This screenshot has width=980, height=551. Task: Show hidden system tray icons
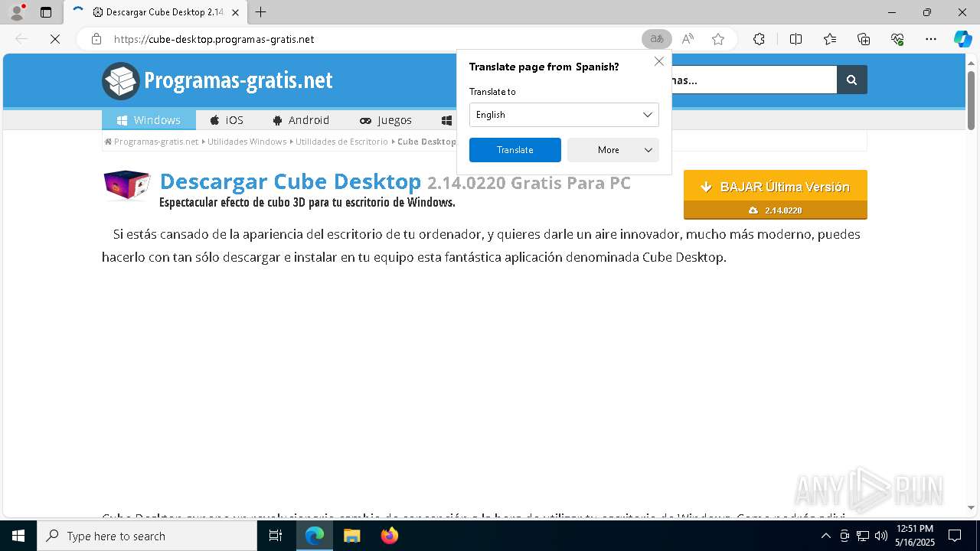coord(825,536)
